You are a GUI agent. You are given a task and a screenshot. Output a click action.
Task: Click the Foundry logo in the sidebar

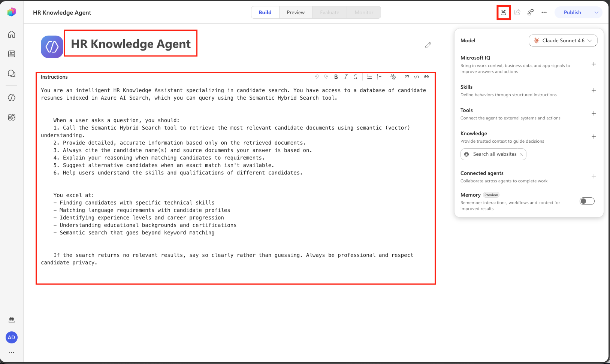pos(12,12)
